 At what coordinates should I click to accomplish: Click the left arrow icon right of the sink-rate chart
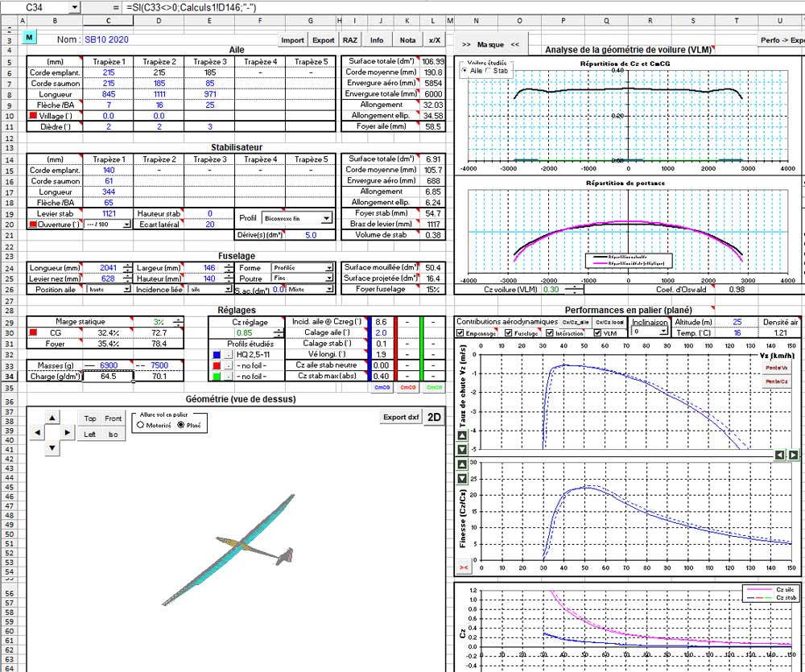tap(780, 455)
